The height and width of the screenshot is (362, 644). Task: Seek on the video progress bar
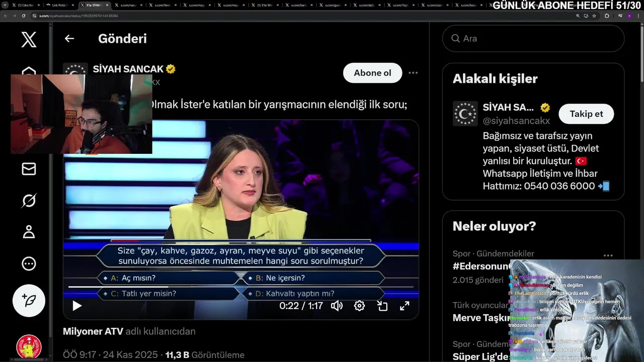(240, 287)
